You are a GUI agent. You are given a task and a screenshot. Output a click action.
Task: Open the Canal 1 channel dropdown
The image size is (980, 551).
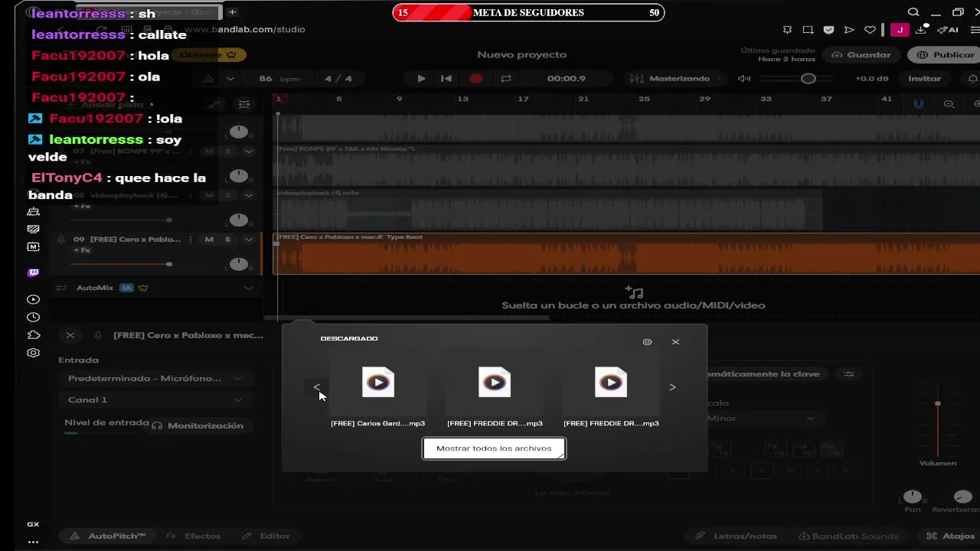click(154, 399)
